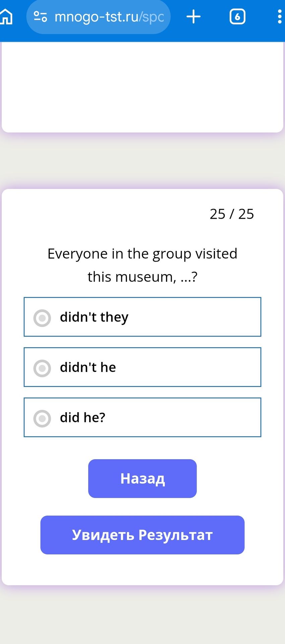Select the "didn't he" radio button

pyautogui.click(x=42, y=368)
